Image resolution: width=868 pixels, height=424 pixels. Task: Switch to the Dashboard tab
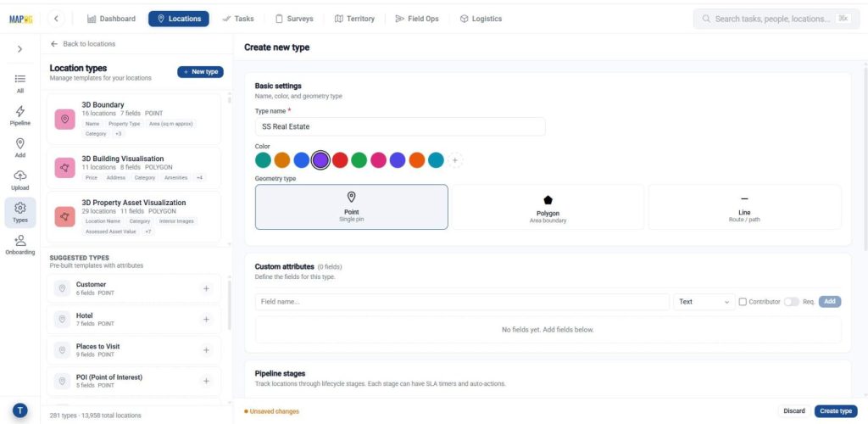111,19
